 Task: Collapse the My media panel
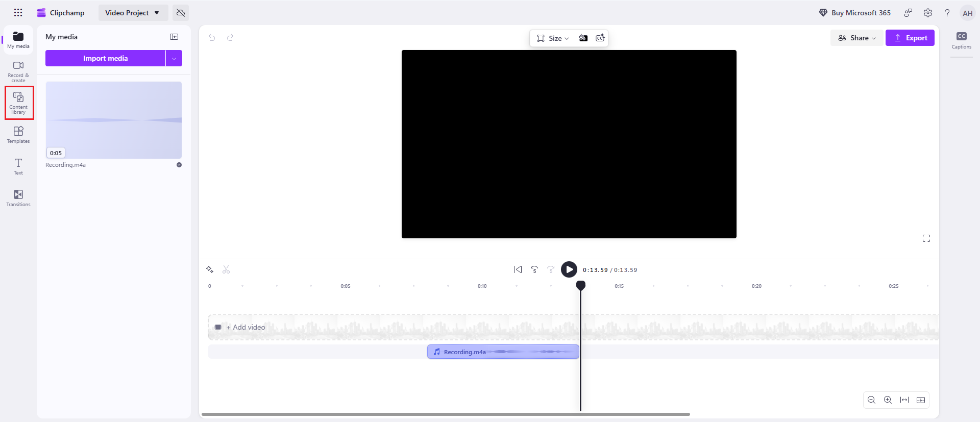[x=174, y=37]
